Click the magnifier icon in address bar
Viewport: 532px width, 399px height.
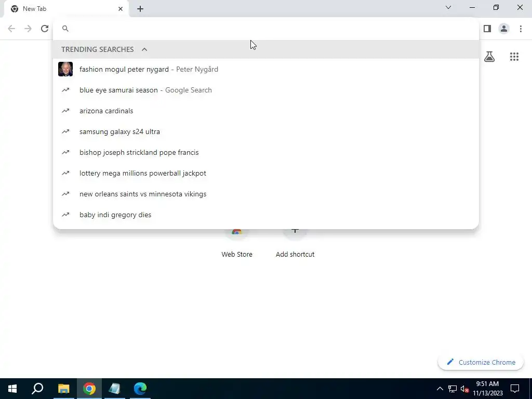point(65,29)
